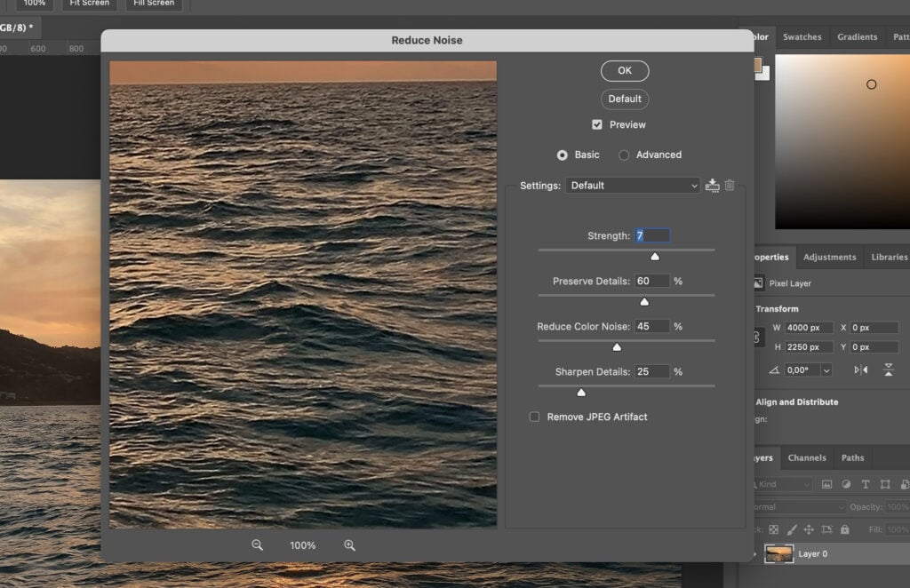The height and width of the screenshot is (588, 910).
Task: Enable Remove JPEG Artifact
Action: tap(534, 417)
